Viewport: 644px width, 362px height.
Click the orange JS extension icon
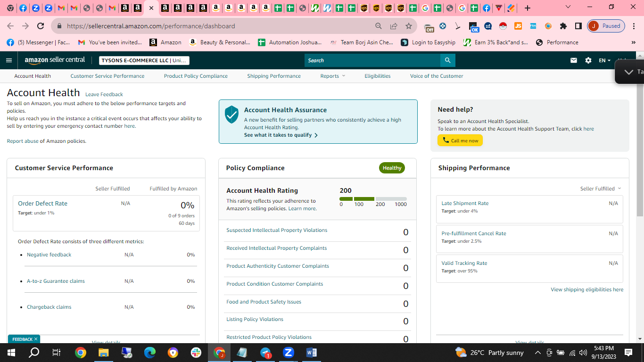518,26
